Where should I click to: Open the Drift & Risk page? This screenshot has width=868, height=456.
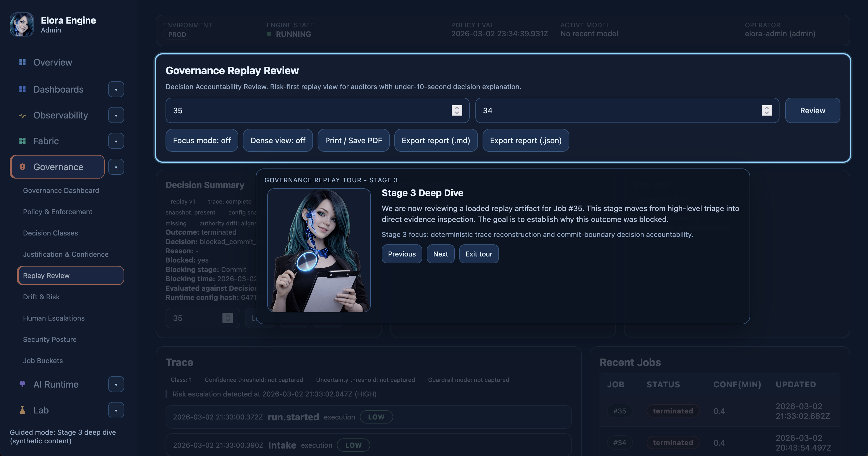pos(41,297)
